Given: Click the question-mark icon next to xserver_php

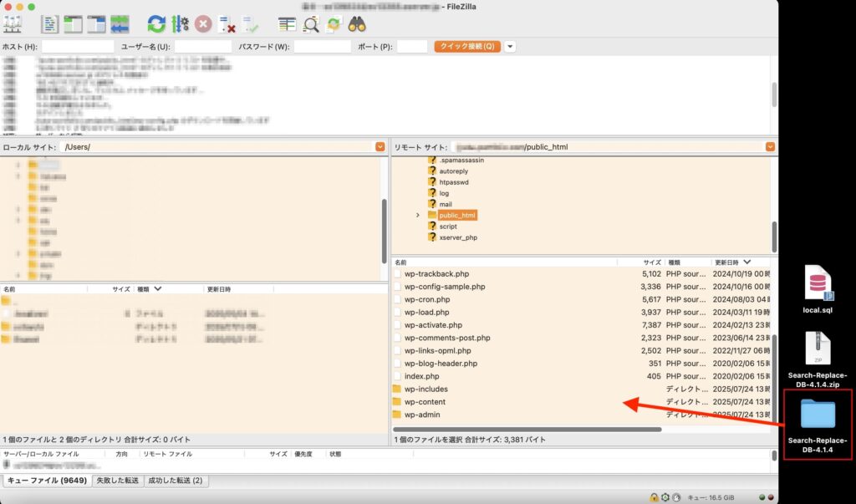Looking at the screenshot, I should (x=432, y=237).
